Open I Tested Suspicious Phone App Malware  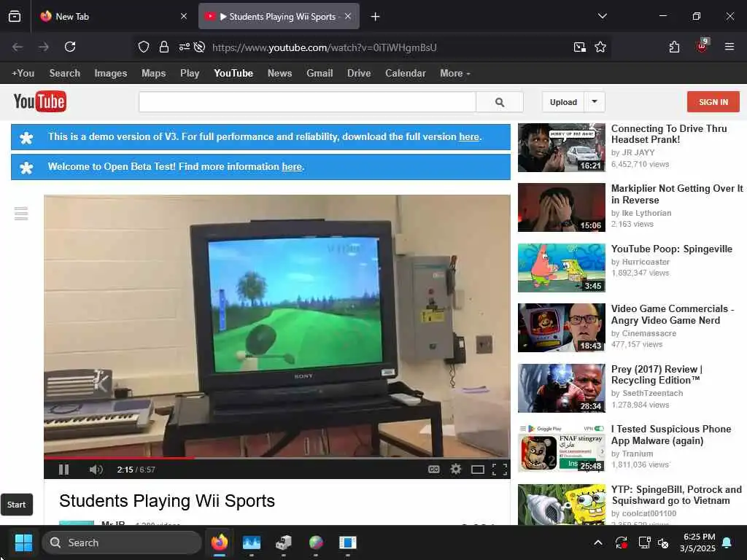click(x=671, y=435)
